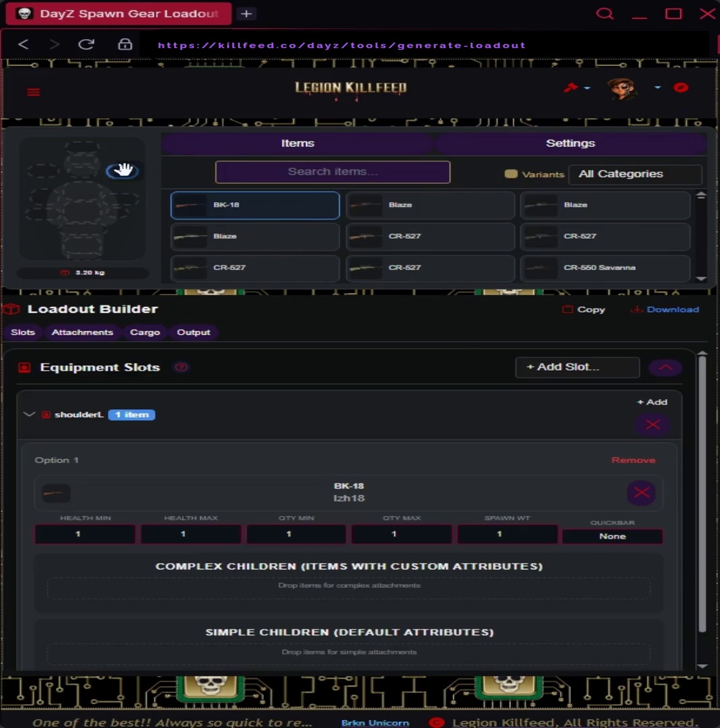This screenshot has width=720, height=728.
Task: Go back with the browser back arrow
Action: coord(23,44)
